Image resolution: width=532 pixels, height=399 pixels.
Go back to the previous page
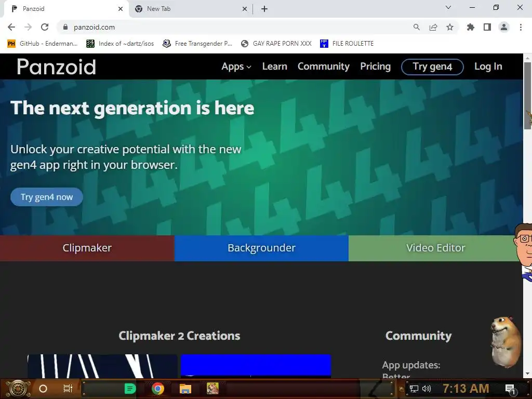(x=11, y=27)
